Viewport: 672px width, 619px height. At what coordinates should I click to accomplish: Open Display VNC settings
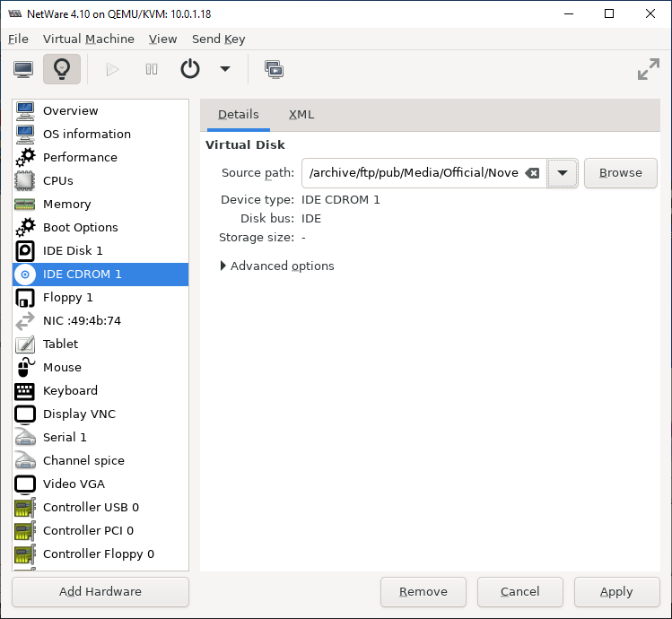click(x=100, y=414)
